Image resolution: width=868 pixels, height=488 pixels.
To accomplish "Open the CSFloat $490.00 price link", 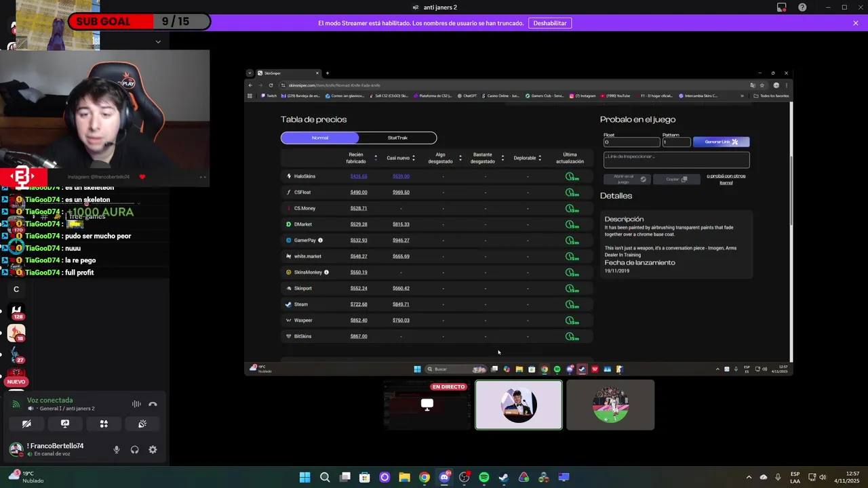I will pos(359,192).
